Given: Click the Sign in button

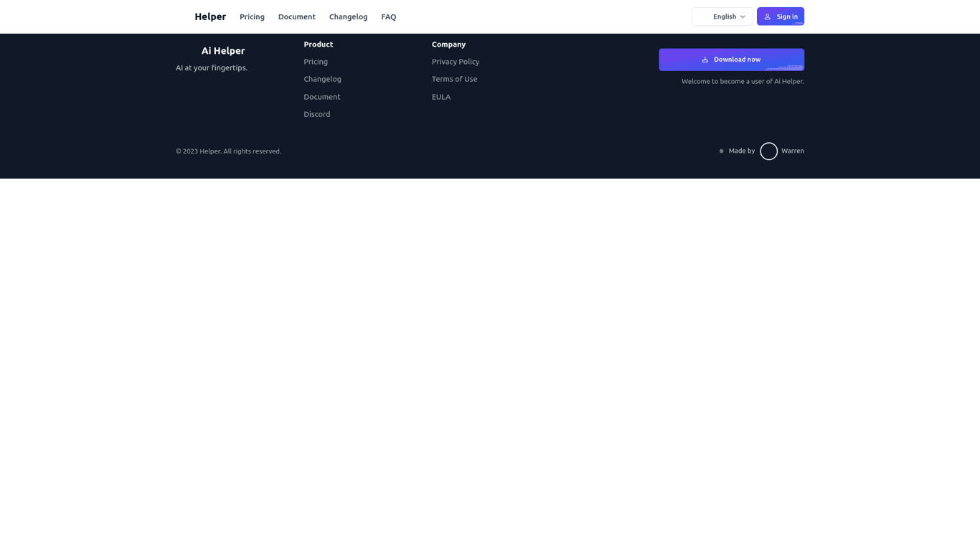Looking at the screenshot, I should (781, 17).
